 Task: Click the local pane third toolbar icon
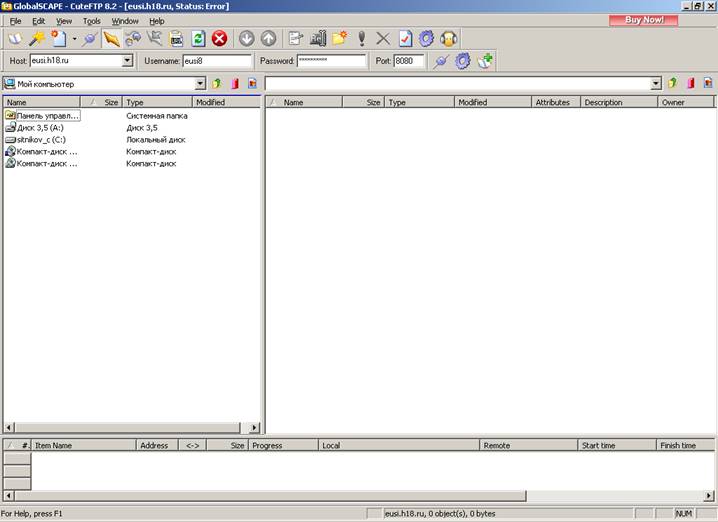point(252,83)
